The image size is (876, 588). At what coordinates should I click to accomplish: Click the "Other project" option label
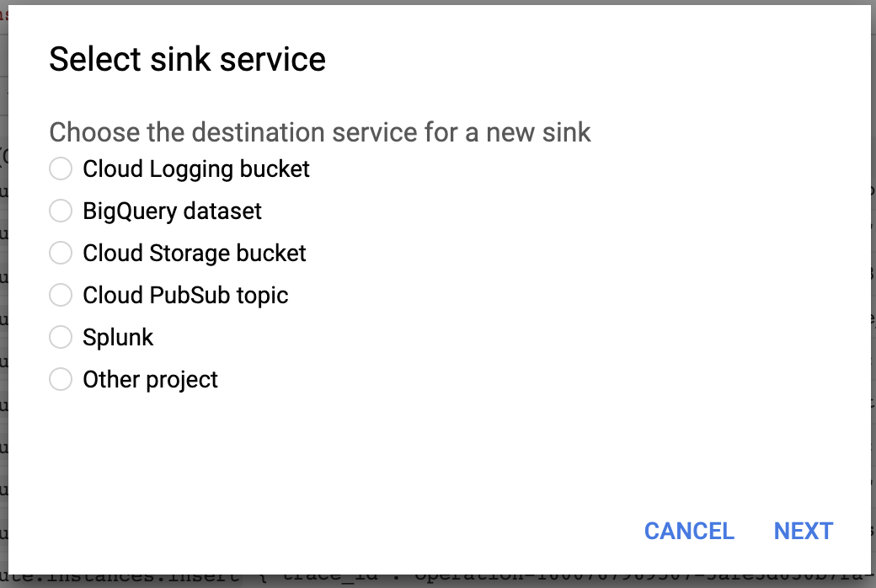(150, 379)
